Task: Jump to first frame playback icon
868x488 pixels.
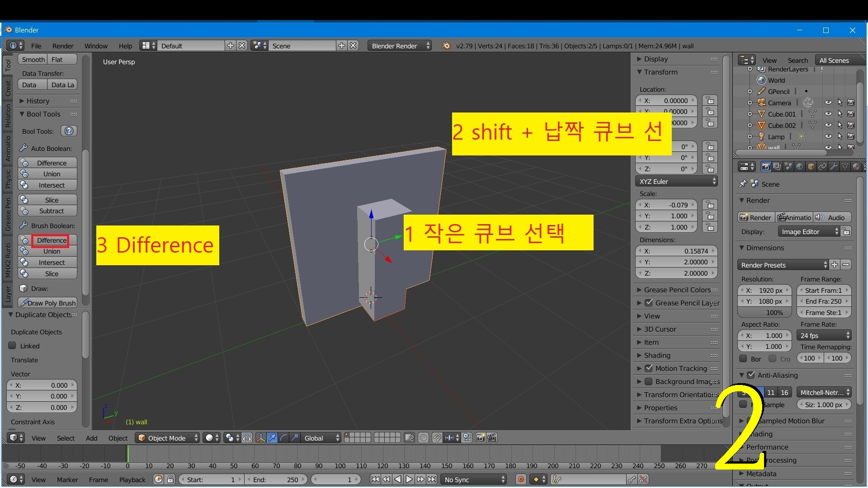Action: pos(375,479)
